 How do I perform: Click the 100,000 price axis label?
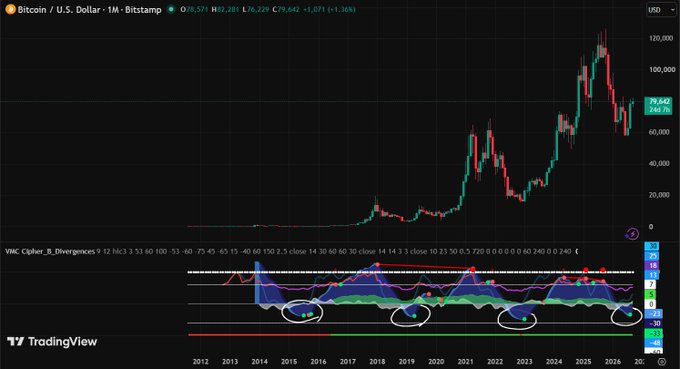[x=662, y=69]
